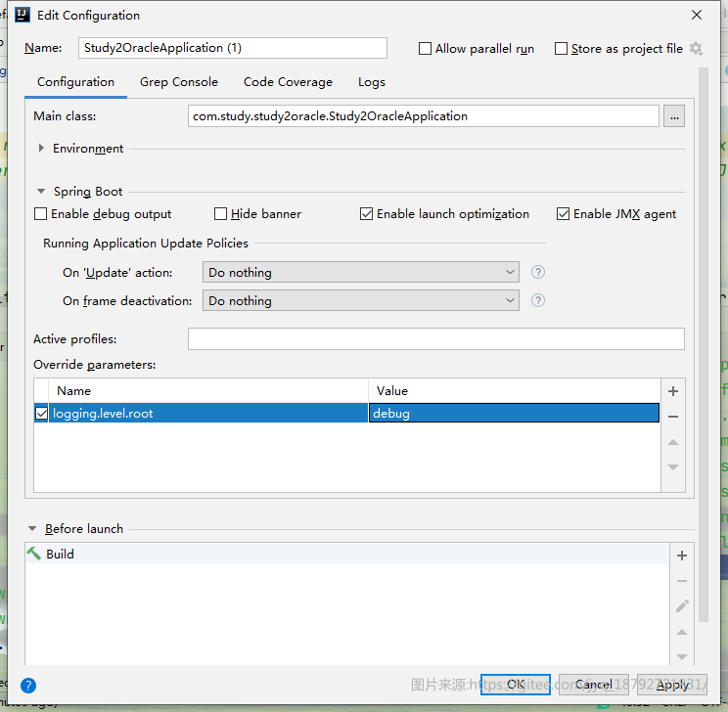This screenshot has height=712, width=728.
Task: Open the Logs tab
Action: 372,82
